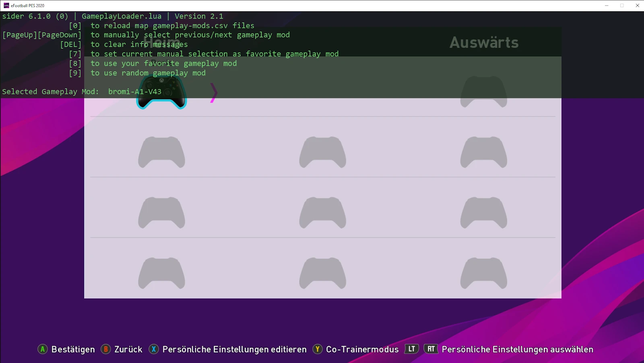Image resolution: width=644 pixels, height=363 pixels.
Task: Click the yellow Y button icon
Action: pyautogui.click(x=318, y=349)
